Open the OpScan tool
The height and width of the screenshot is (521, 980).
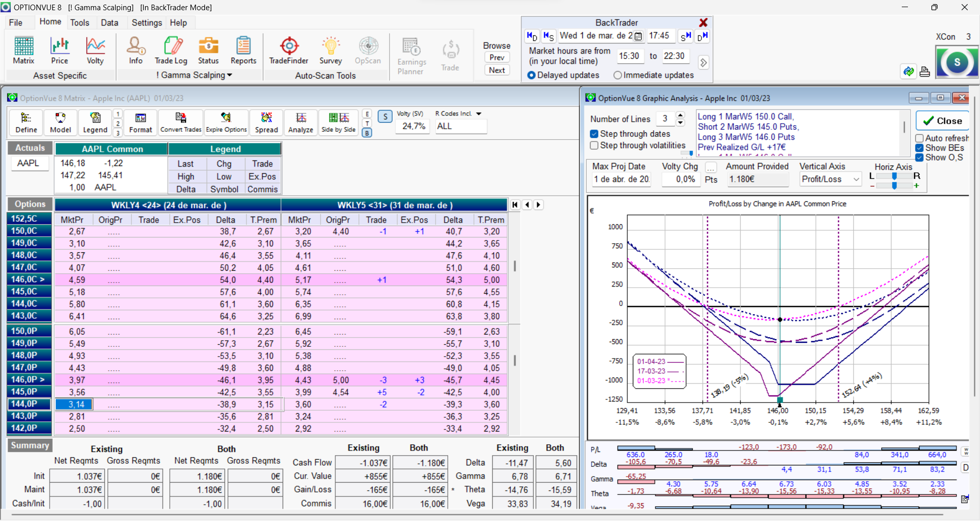368,51
